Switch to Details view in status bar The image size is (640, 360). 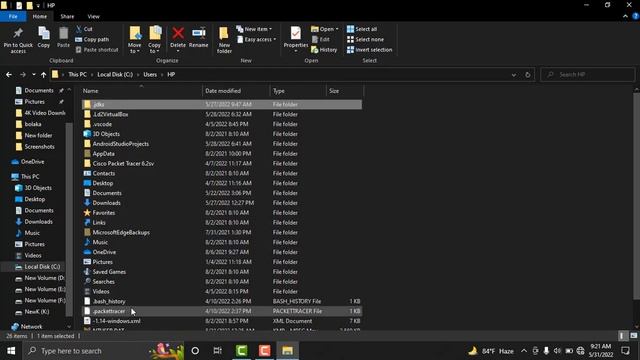622,336
